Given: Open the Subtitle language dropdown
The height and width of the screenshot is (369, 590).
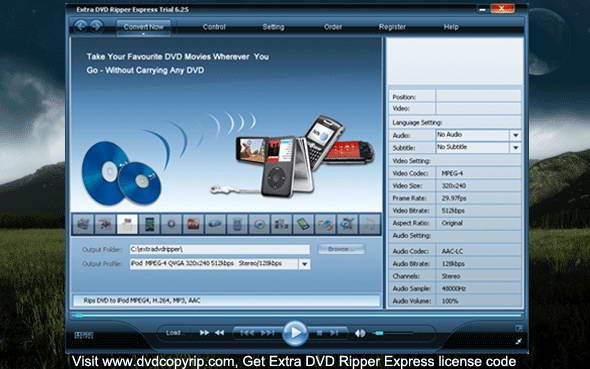Looking at the screenshot, I should click(515, 148).
